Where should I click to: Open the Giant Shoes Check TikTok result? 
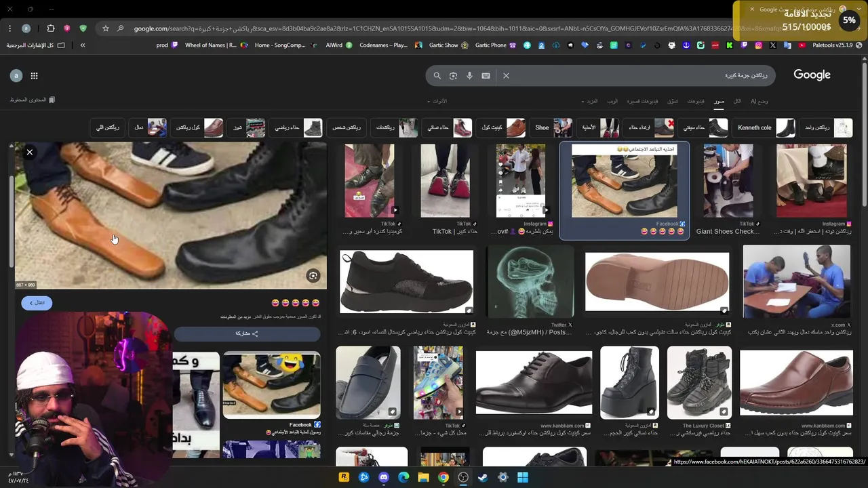(728, 181)
